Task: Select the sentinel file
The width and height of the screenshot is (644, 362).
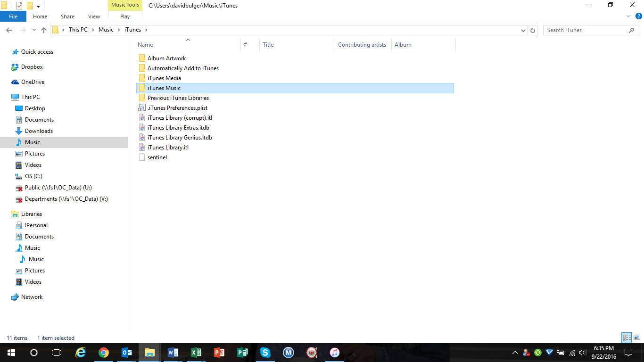Action: 157,157
